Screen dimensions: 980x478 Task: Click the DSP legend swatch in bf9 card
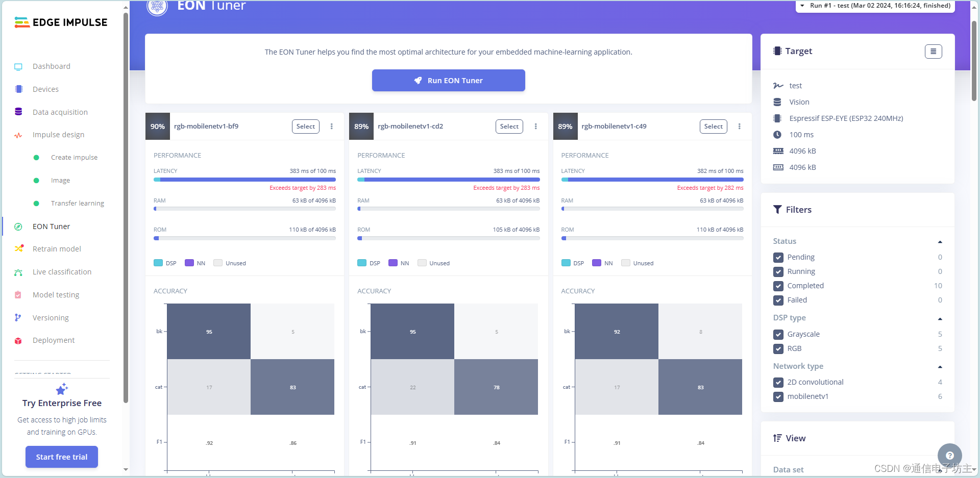pyautogui.click(x=158, y=263)
